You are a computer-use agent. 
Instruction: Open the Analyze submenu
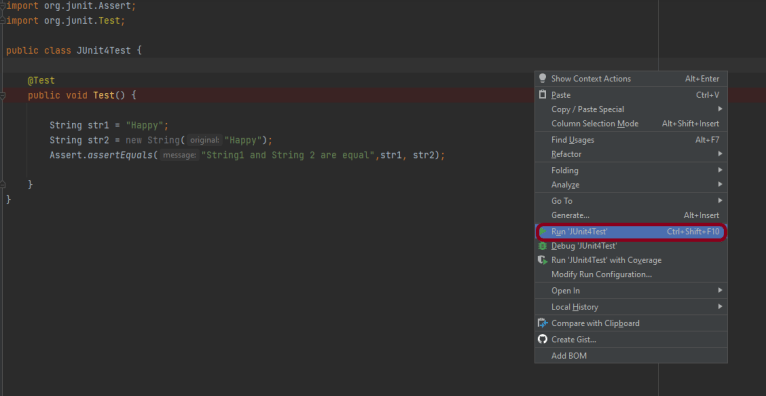pyautogui.click(x=631, y=185)
